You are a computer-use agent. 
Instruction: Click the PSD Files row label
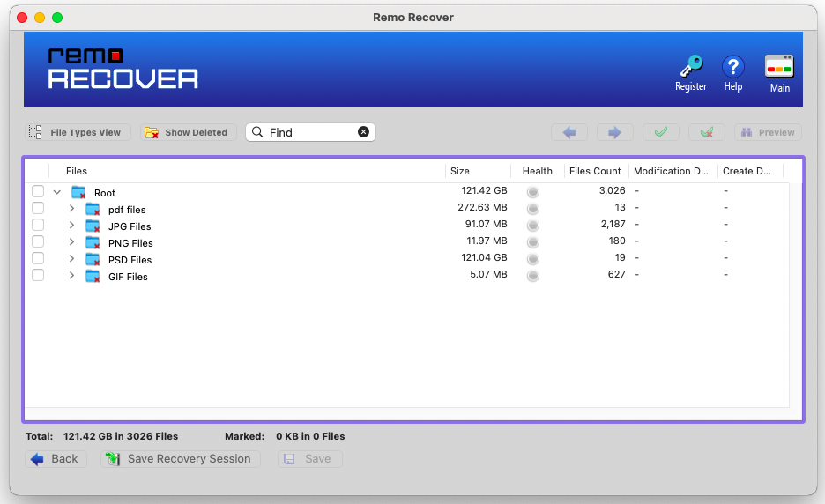(130, 260)
